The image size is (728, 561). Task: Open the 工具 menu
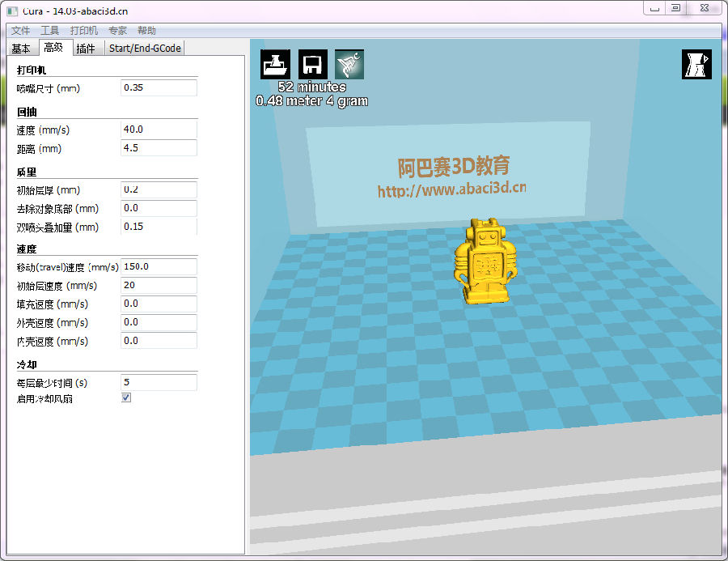pos(49,31)
